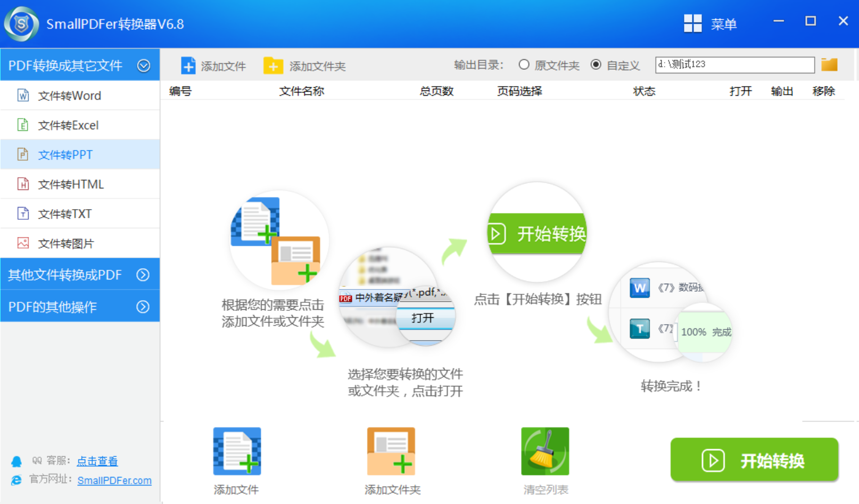The height and width of the screenshot is (504, 859).
Task: Click the 编号 column header
Action: click(x=180, y=91)
